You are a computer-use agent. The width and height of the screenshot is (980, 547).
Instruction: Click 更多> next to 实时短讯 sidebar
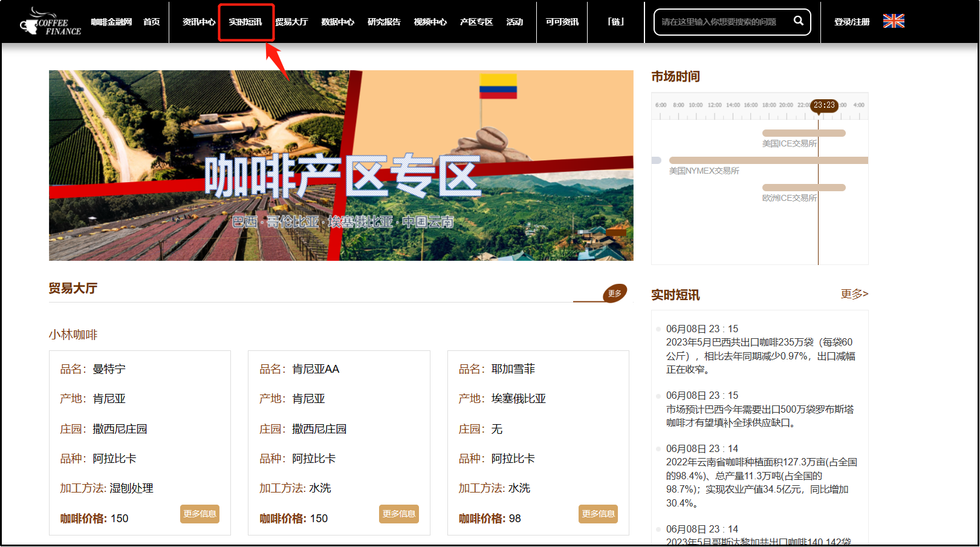854,294
